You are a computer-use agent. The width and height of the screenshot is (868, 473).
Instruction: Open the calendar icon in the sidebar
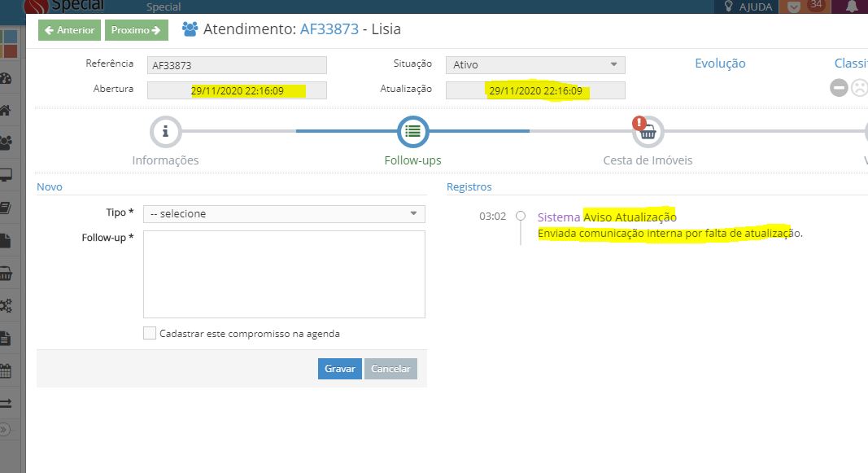tap(6, 371)
